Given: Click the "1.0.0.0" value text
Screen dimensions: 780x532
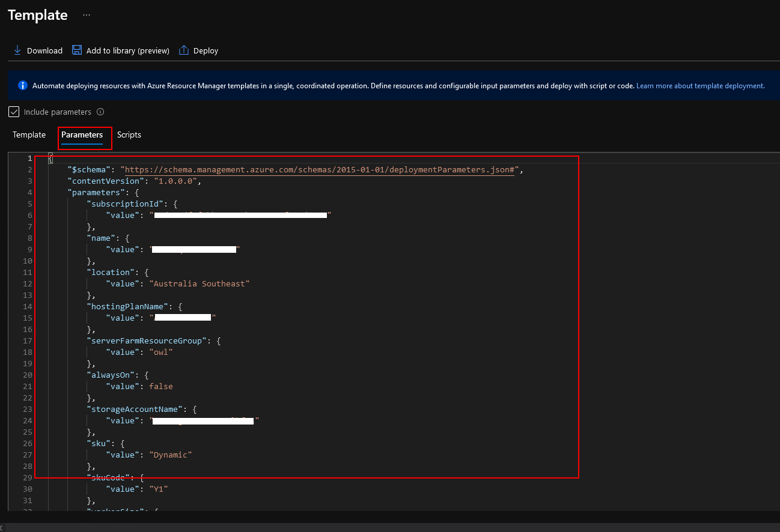Looking at the screenshot, I should [175, 181].
